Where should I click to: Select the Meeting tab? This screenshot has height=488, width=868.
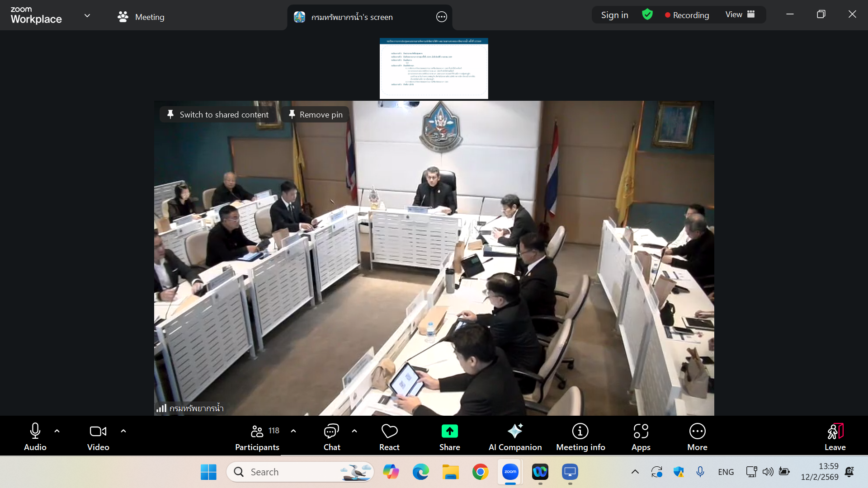[141, 17]
